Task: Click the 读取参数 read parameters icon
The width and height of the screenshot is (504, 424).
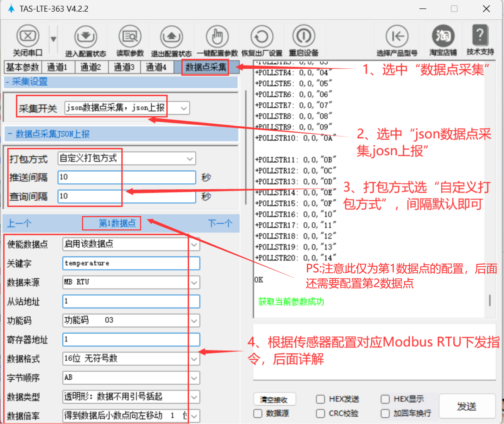Action: [130, 36]
